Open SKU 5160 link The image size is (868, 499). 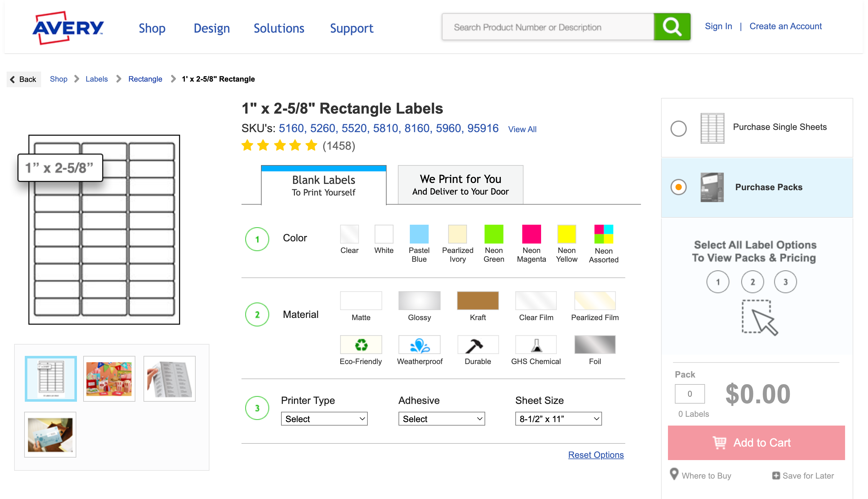[x=291, y=128]
